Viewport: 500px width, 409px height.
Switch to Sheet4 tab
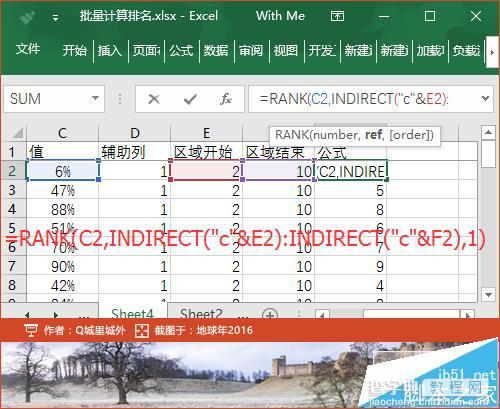coord(132,312)
